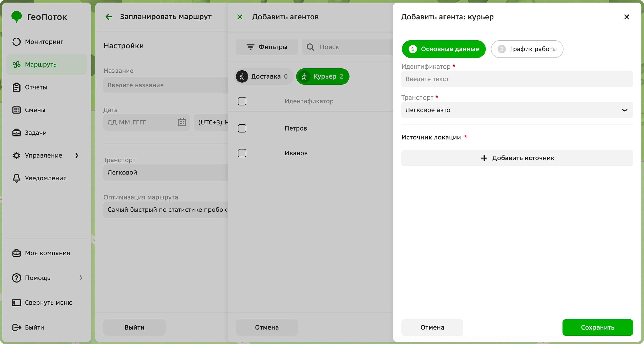Click the green Сохранить button

(597, 327)
